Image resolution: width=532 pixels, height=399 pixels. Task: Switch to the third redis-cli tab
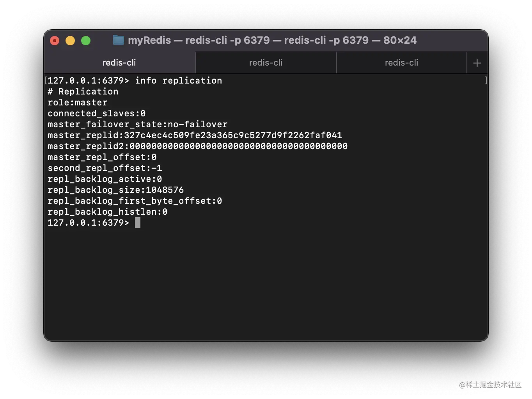click(x=401, y=62)
